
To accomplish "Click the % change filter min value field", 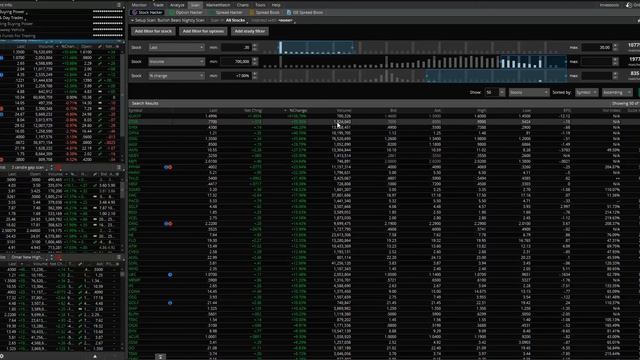I will (x=236, y=76).
